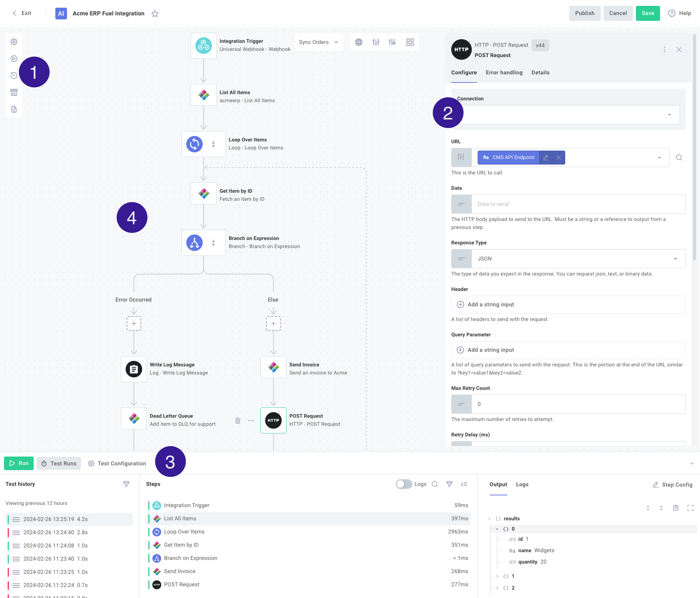Image resolution: width=700 pixels, height=598 pixels.
Task: Enable the Logs switch in the Steps panel
Action: [x=403, y=484]
